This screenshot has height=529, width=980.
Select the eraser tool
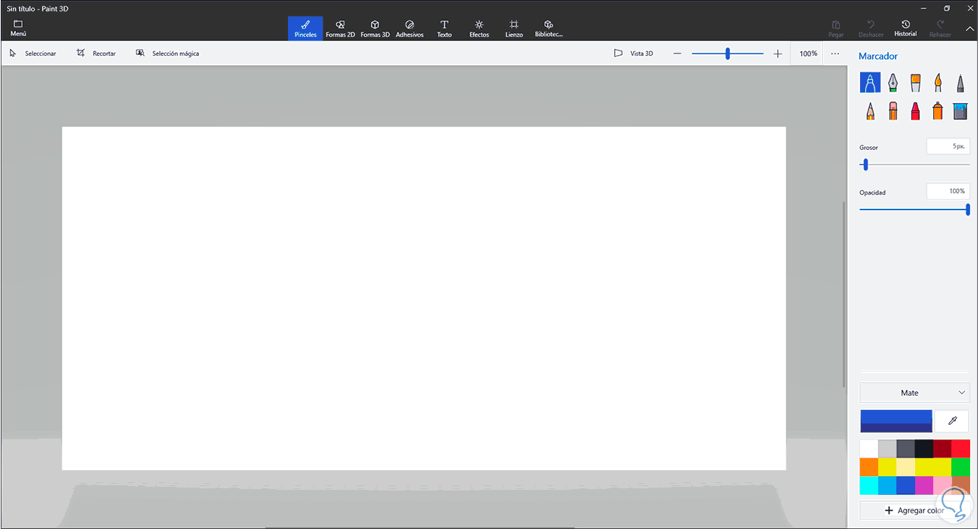click(x=893, y=111)
